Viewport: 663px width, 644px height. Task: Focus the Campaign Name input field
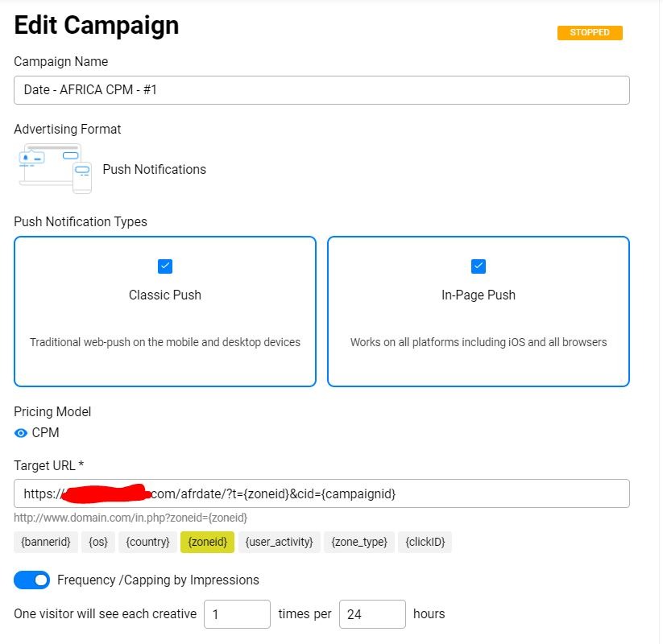pyautogui.click(x=321, y=90)
